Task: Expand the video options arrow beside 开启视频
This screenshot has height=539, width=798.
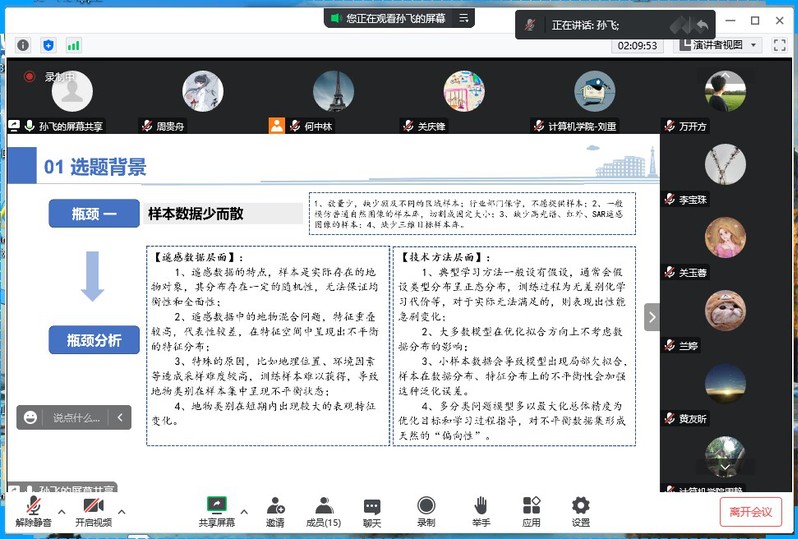Action: click(x=122, y=511)
